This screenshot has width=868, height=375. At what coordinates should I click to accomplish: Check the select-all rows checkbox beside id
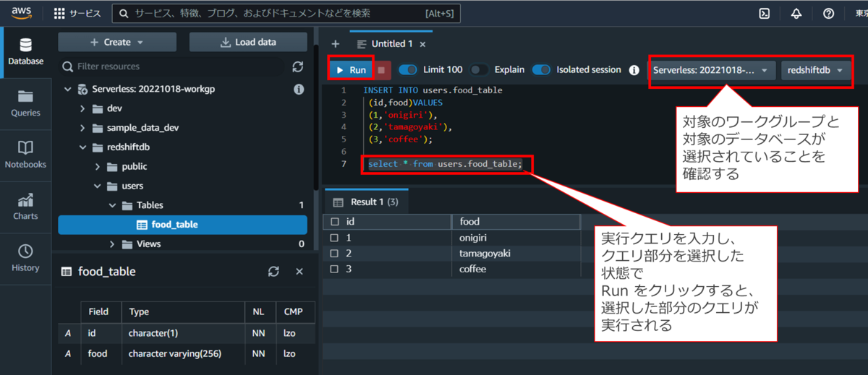pos(334,222)
